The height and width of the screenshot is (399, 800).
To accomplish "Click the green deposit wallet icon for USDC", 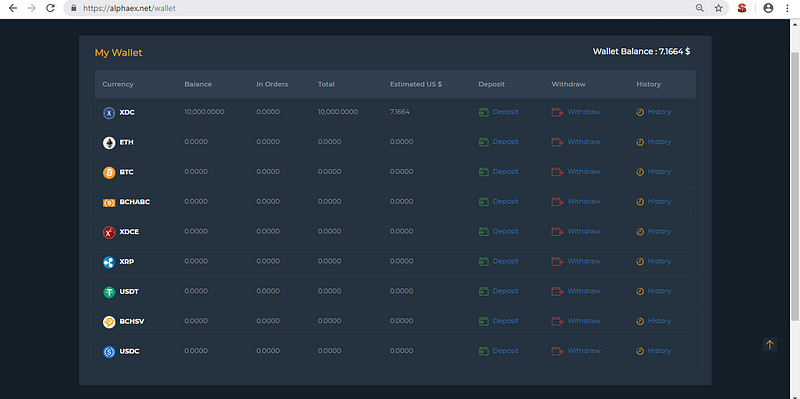I will 484,351.
